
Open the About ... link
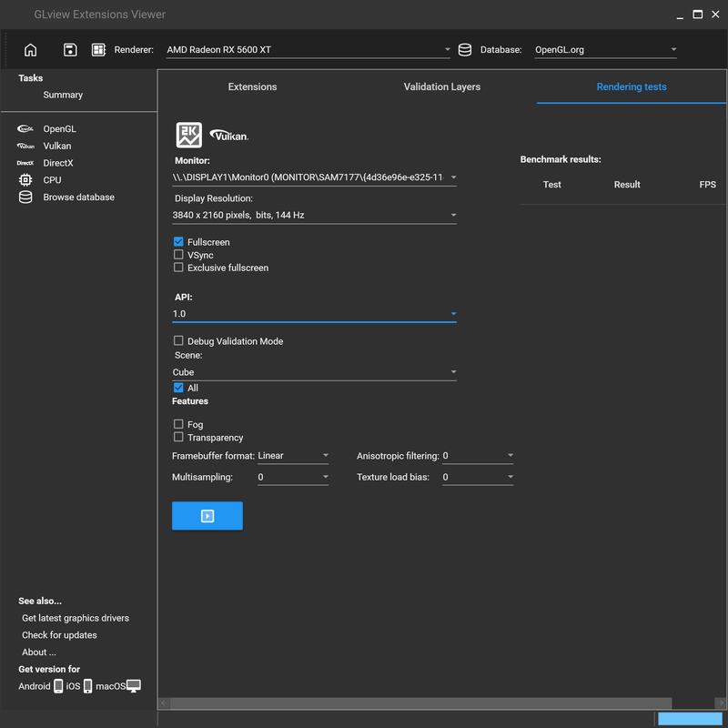tap(39, 652)
